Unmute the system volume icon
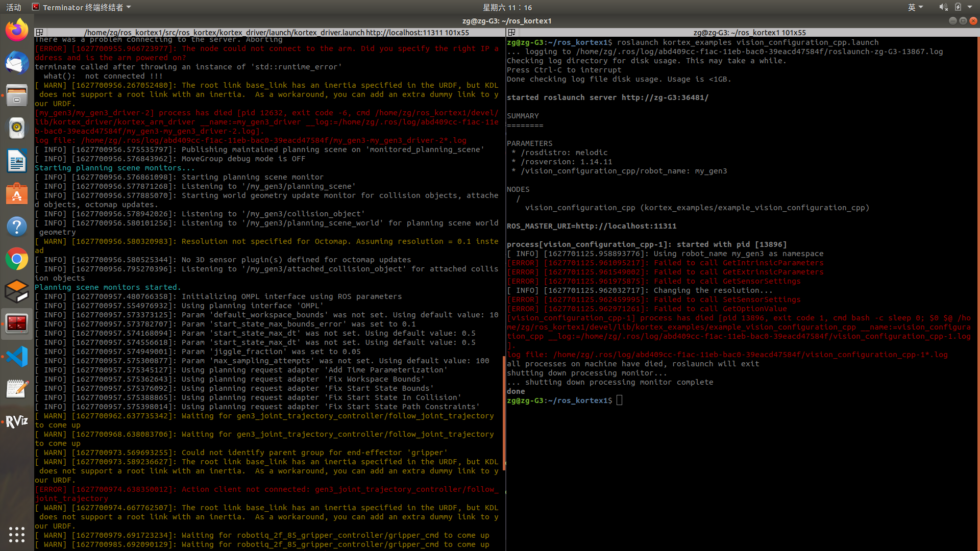This screenshot has height=551, width=980. (943, 7)
